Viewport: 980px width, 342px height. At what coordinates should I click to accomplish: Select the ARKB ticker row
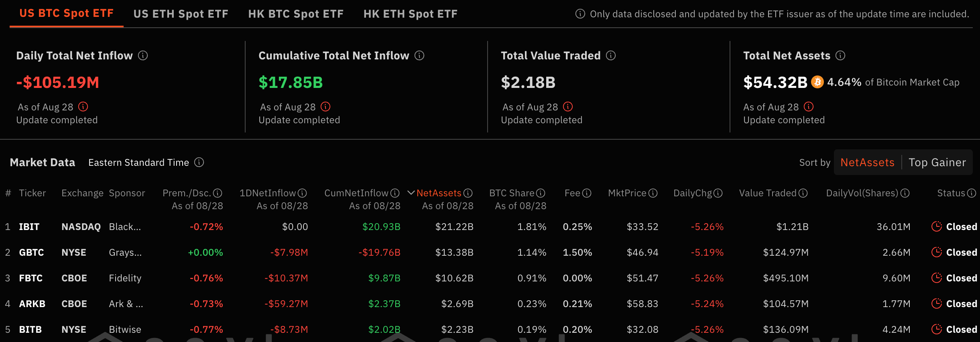32,304
